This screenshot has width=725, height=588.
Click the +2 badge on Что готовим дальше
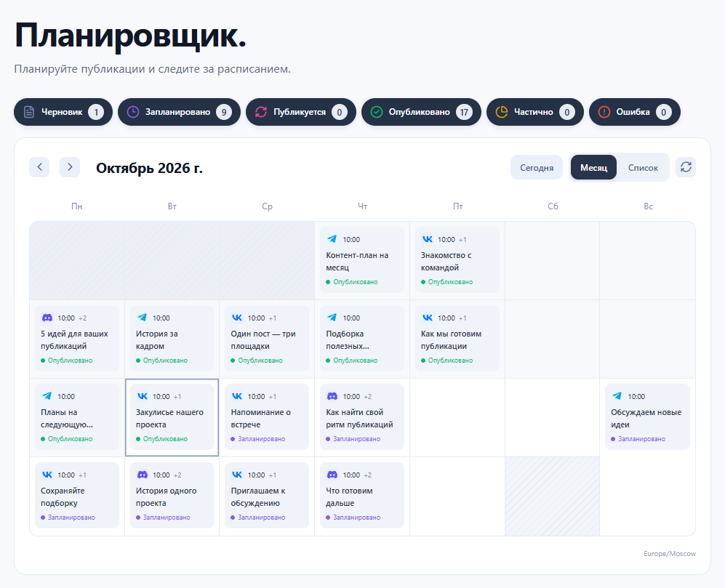click(367, 475)
